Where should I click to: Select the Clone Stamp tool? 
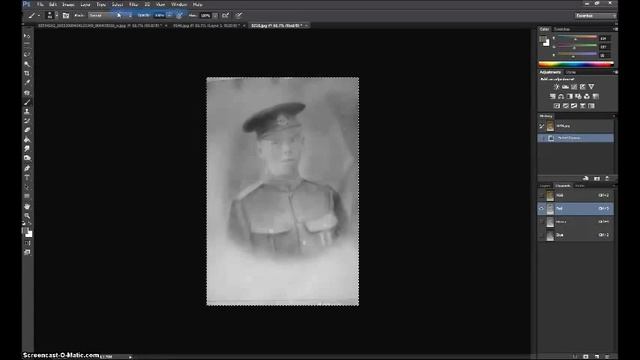27,111
